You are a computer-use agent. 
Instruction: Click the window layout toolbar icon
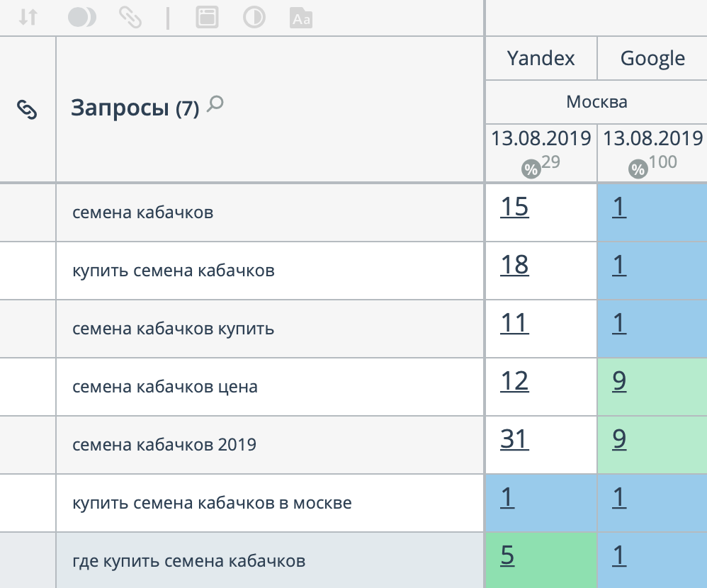point(207,18)
